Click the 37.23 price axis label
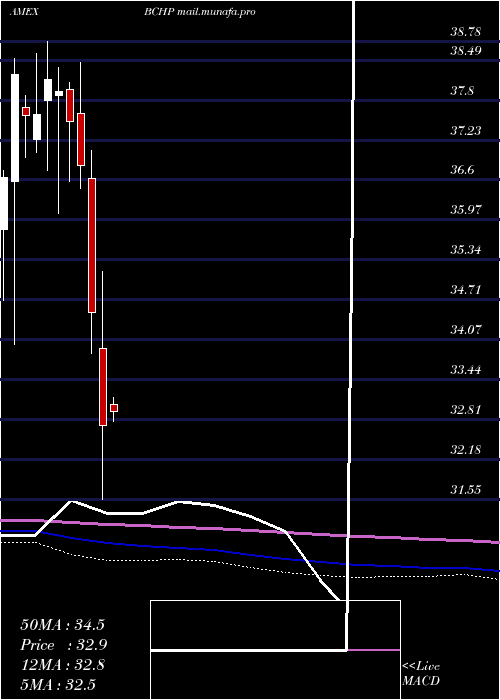The width and height of the screenshot is (500, 700). pos(465,131)
